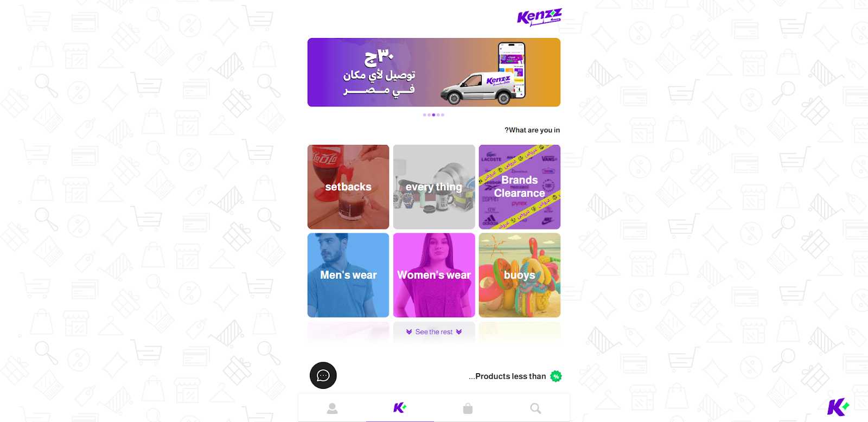Image resolution: width=868 pixels, height=422 pixels.
Task: Open the profile icon in bottom navigation
Action: click(x=332, y=408)
